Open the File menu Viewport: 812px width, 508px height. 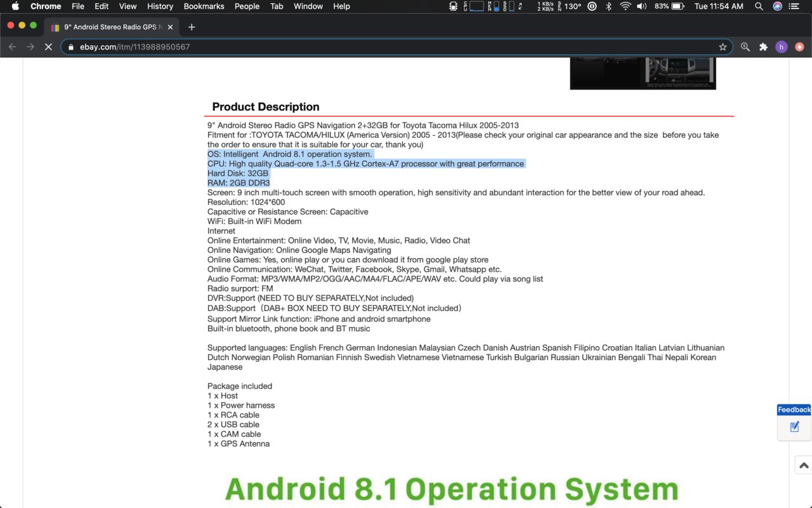[78, 6]
